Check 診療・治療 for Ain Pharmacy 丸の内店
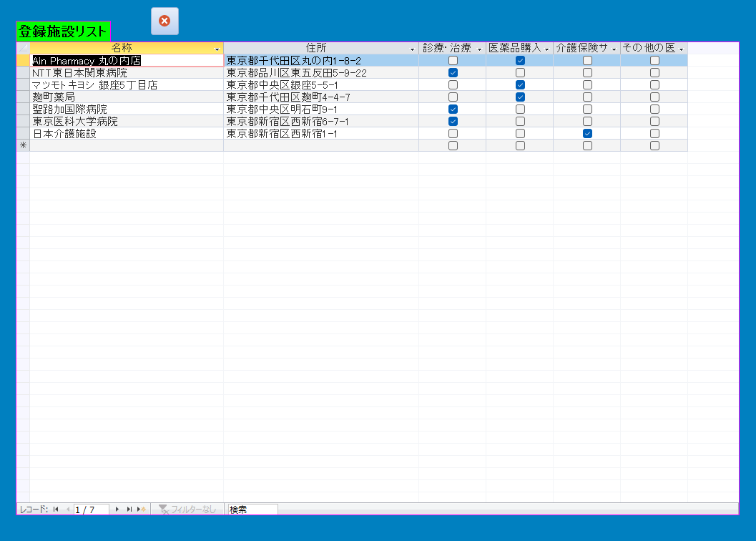Image resolution: width=756 pixels, height=541 pixels. [453, 61]
